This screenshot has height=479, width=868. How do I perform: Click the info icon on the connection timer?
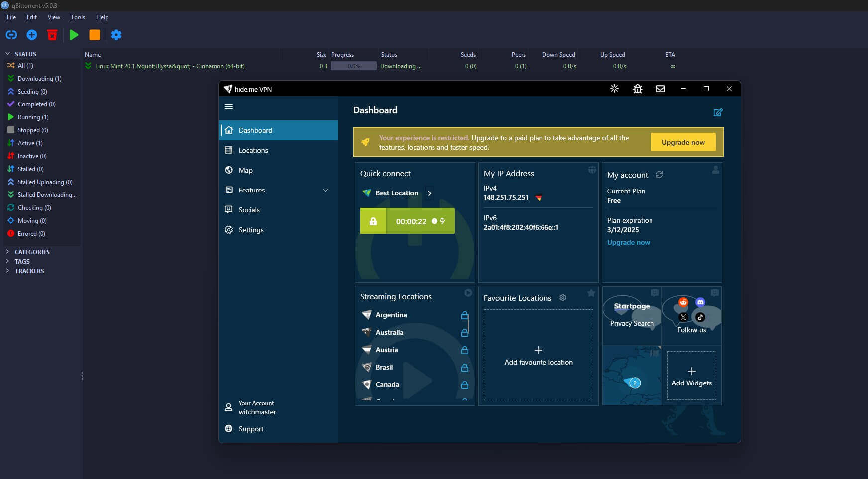click(434, 221)
